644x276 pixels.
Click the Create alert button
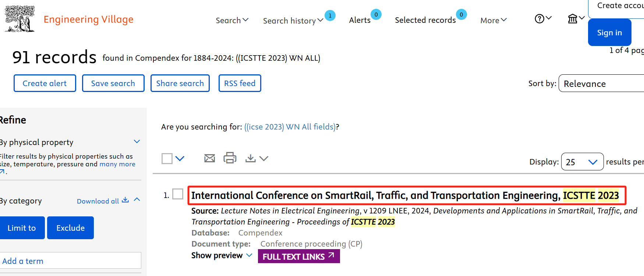pyautogui.click(x=45, y=83)
